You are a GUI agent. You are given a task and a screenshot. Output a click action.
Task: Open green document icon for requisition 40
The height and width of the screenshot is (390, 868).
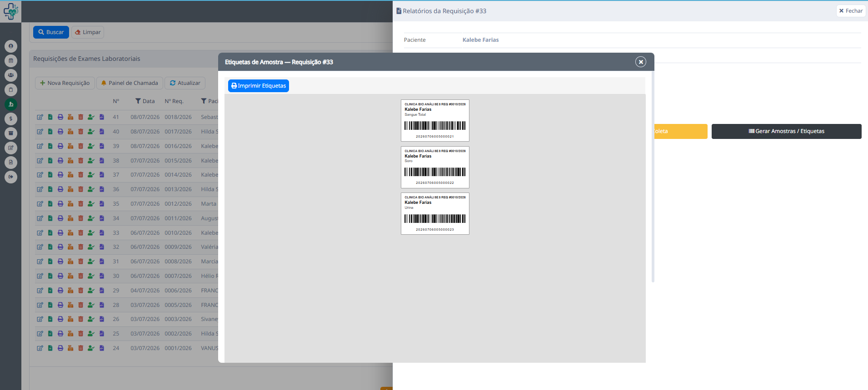point(50,132)
